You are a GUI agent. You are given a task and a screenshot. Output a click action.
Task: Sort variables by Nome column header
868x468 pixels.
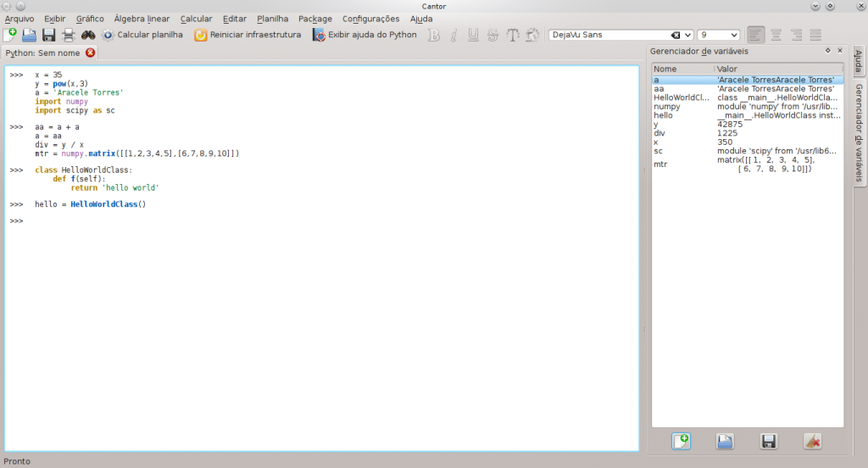682,69
